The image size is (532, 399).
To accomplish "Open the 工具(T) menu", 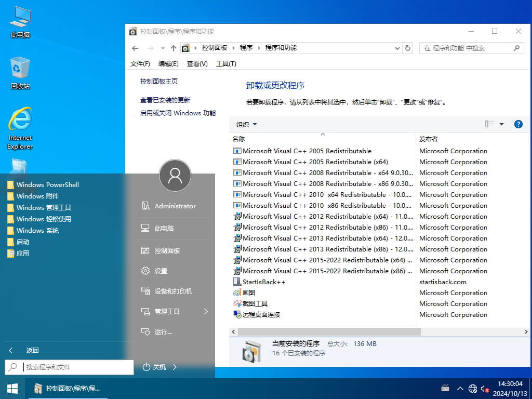I will pyautogui.click(x=226, y=64).
